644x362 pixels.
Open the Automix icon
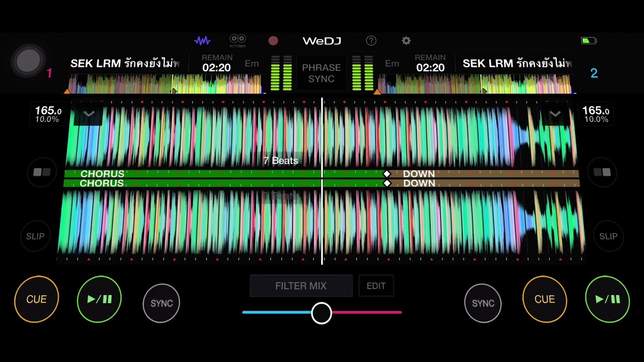pyautogui.click(x=237, y=41)
